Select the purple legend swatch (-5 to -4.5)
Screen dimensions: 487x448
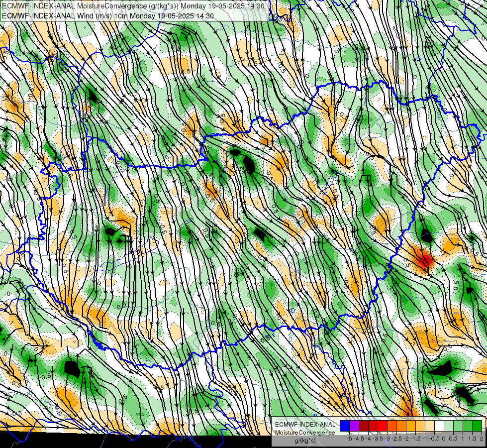[354, 426]
